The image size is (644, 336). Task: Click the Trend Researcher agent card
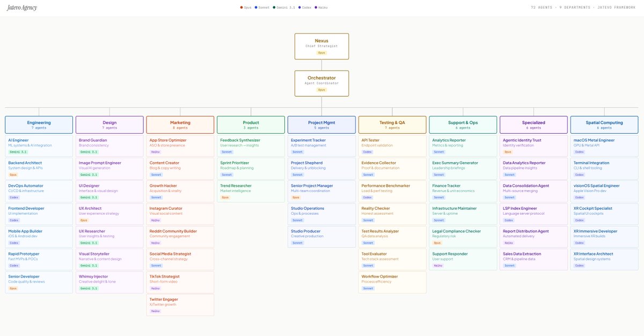[x=251, y=191]
